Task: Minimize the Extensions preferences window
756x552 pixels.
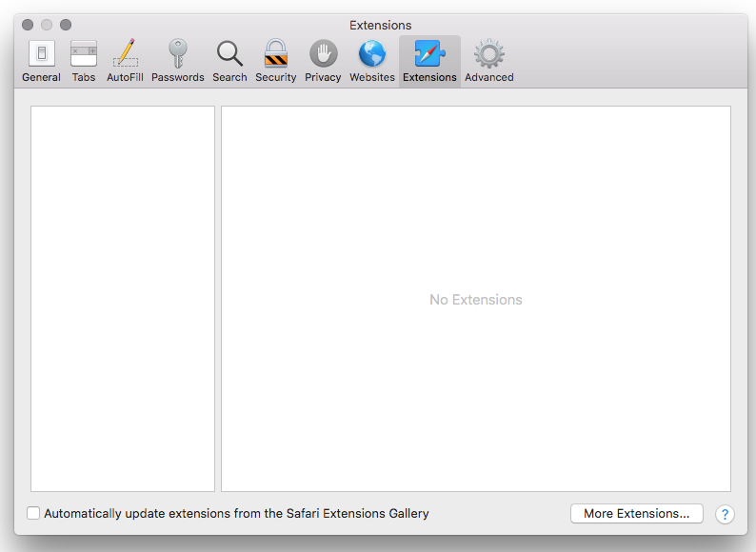Action: point(47,25)
